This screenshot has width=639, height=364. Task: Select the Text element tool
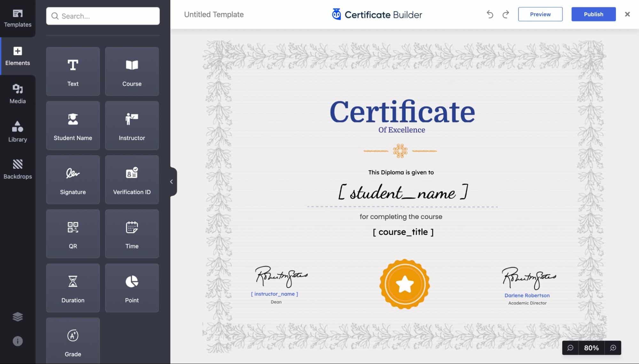click(73, 72)
